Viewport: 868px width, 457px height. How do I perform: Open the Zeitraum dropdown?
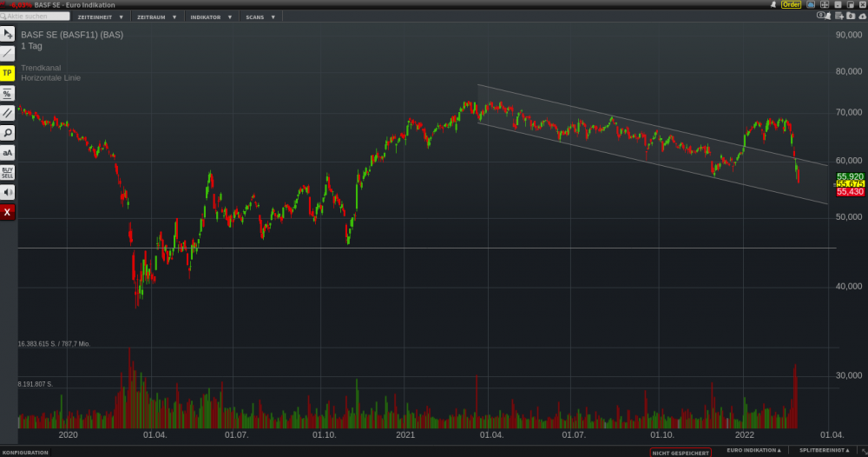pos(156,17)
